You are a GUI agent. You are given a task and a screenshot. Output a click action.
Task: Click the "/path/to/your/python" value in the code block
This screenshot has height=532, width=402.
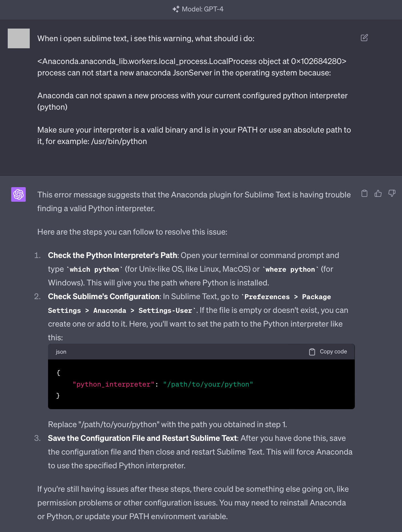[208, 384]
